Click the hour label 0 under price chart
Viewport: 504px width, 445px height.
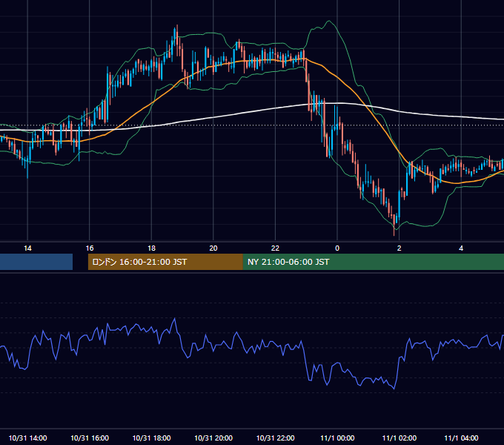(x=337, y=248)
